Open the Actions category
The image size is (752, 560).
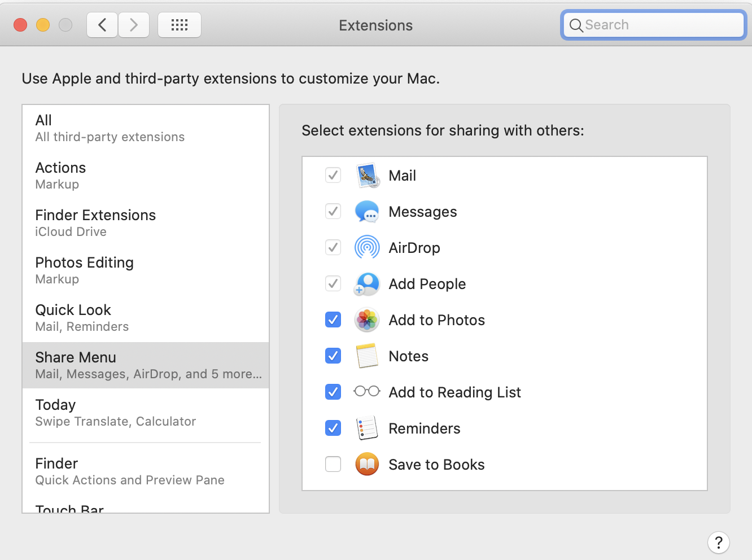[146, 176]
